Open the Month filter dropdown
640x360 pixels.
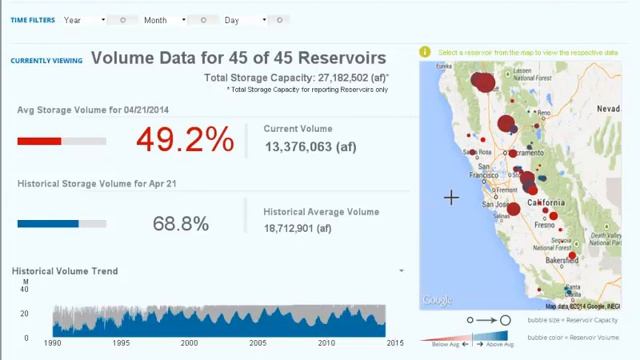click(x=165, y=20)
